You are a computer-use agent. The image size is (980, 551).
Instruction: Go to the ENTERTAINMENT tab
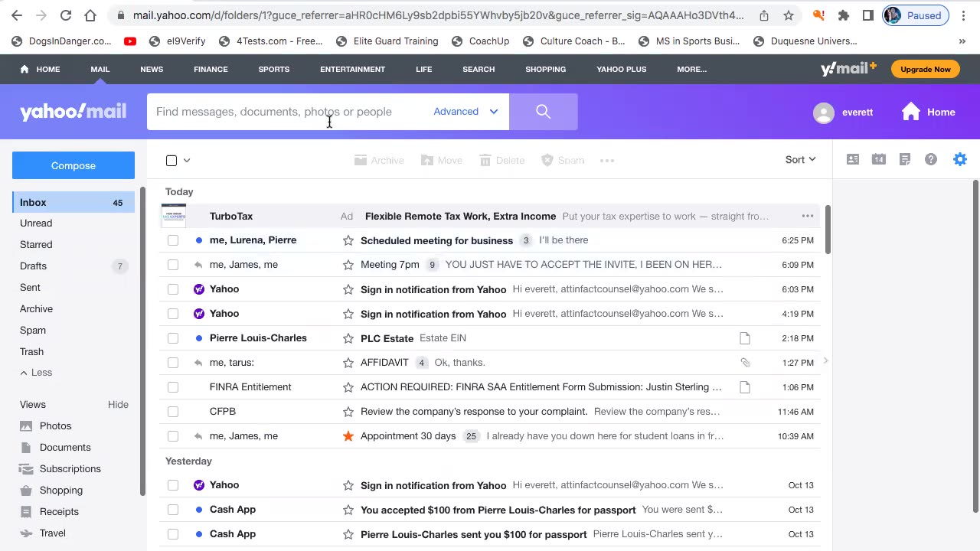coord(352,69)
